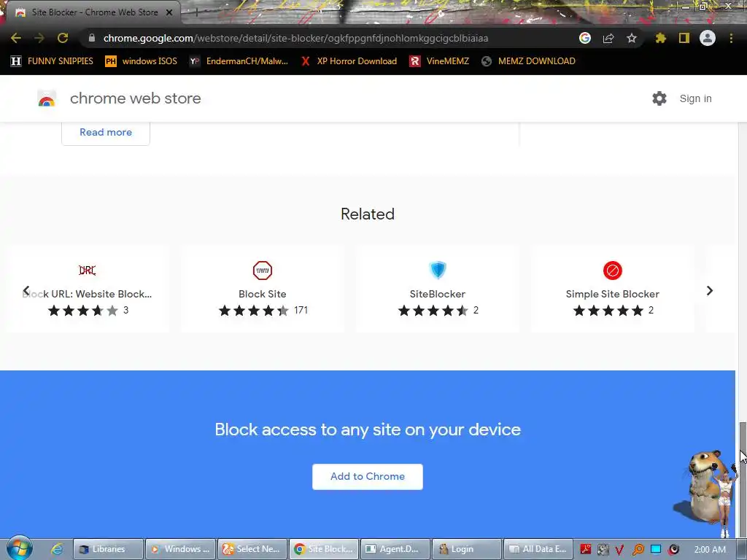This screenshot has height=560, width=747.
Task: Select the Site Blocker - Chrome Web Store tab
Action: point(94,12)
